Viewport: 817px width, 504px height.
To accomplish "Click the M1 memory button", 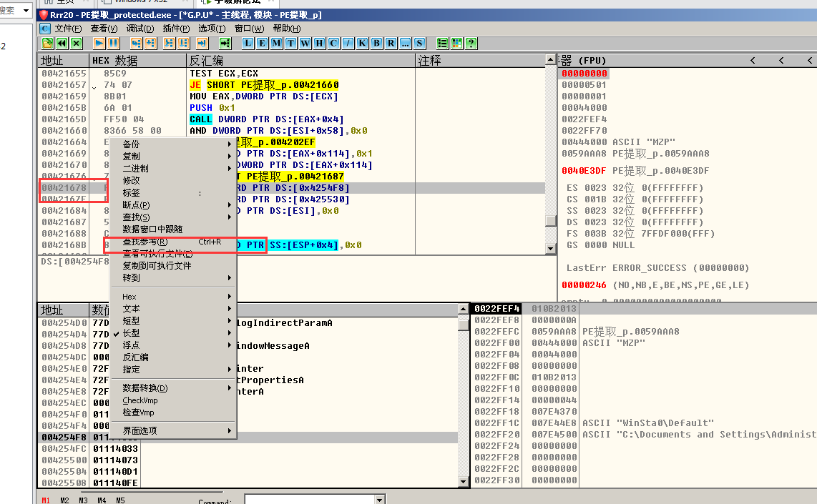I will click(x=46, y=500).
